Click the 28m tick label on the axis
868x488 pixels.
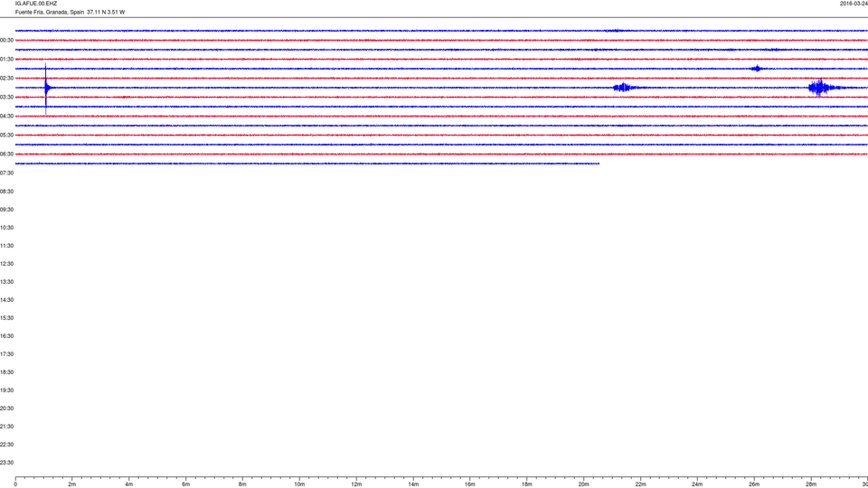(811, 484)
